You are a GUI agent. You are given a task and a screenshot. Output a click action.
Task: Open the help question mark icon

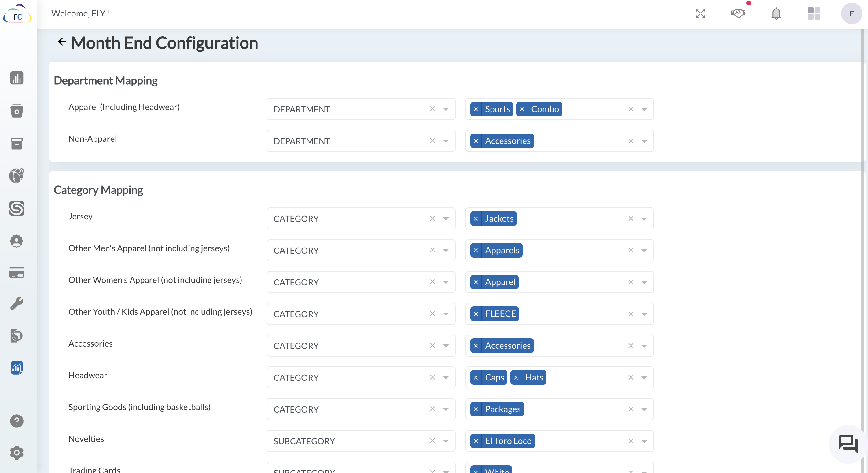point(17,421)
